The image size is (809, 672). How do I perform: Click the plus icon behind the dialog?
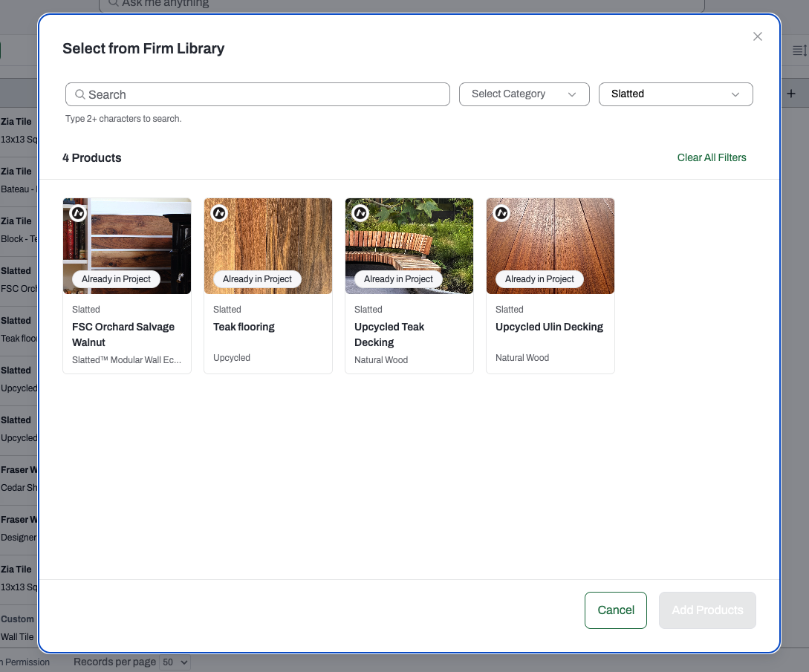click(791, 94)
